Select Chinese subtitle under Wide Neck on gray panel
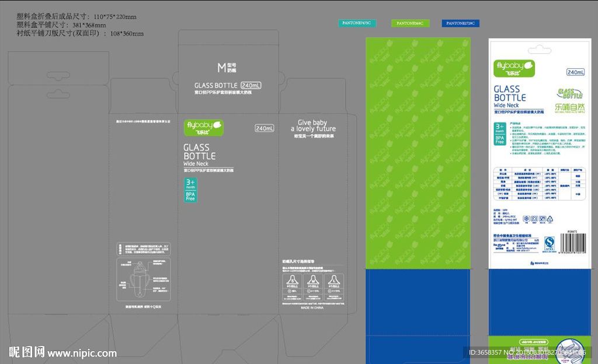This screenshot has height=364, width=598. [208, 170]
